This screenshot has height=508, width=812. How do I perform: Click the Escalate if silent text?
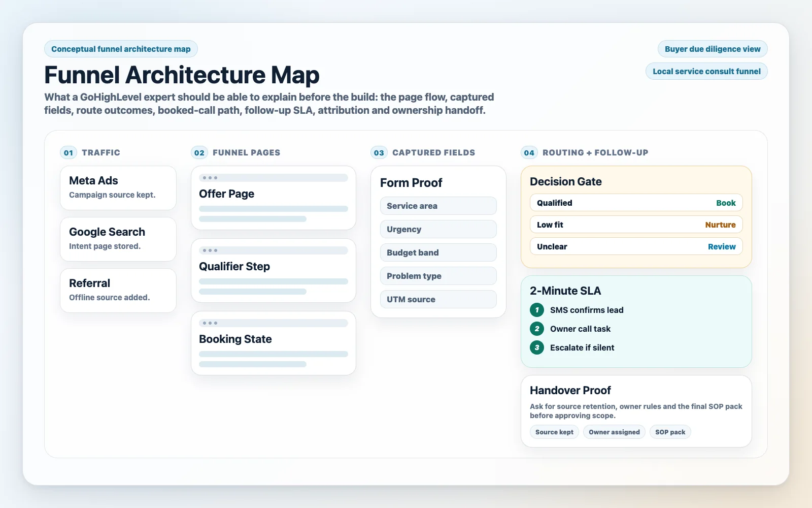tap(582, 347)
